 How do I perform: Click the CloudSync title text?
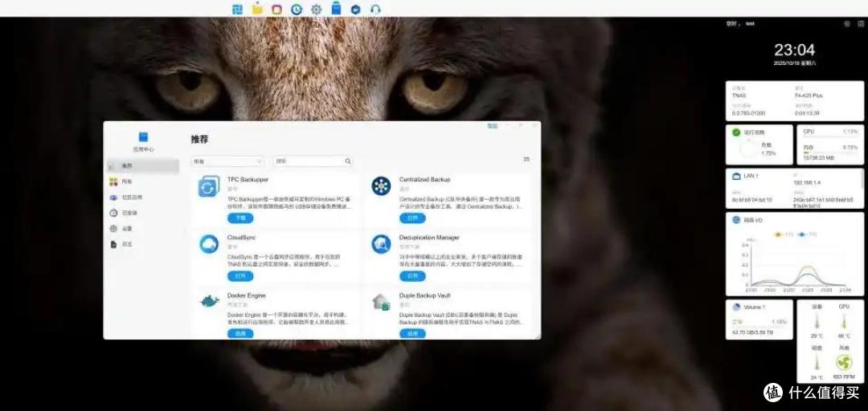pyautogui.click(x=241, y=238)
